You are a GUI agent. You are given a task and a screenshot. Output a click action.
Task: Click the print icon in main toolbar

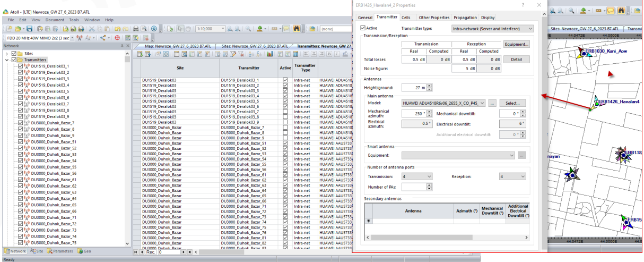(136, 29)
